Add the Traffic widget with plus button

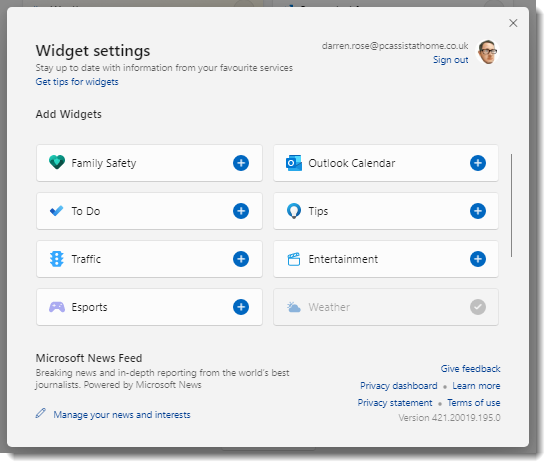pos(241,259)
